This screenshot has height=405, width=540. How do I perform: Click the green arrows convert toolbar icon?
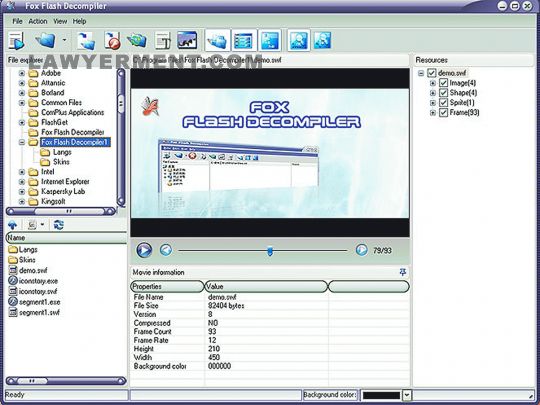pyautogui.click(x=137, y=41)
